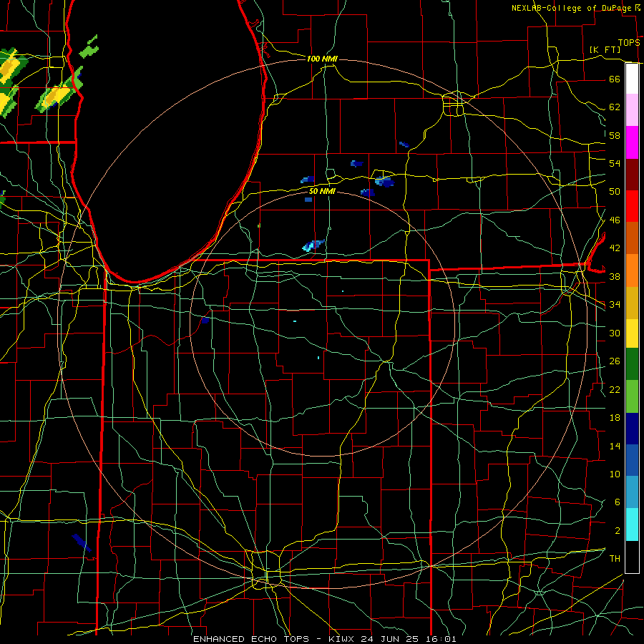
Task: Click the bright red legend swatch
Action: (x=632, y=206)
